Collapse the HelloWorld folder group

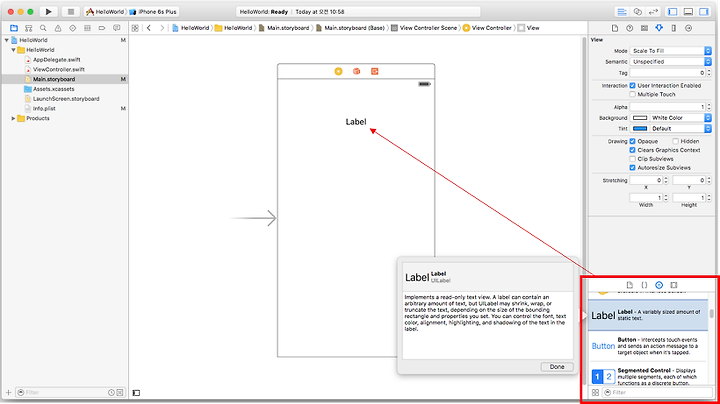pyautogui.click(x=13, y=50)
